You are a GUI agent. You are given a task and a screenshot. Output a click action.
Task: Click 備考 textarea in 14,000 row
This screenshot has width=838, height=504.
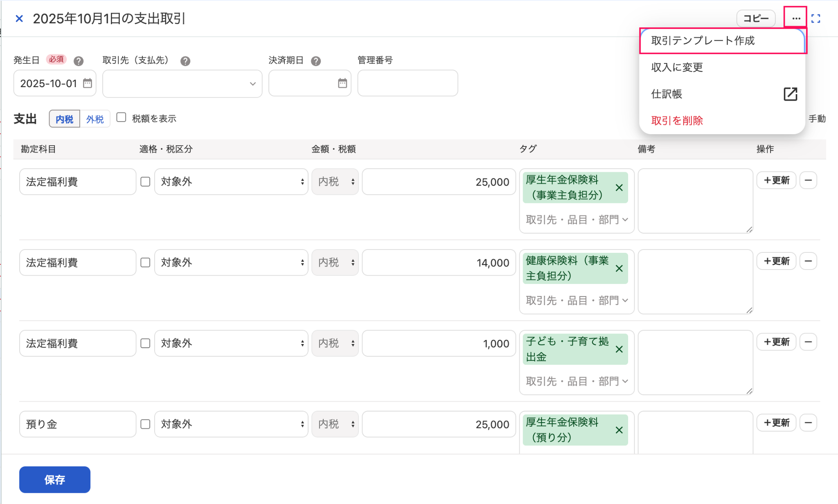click(695, 282)
